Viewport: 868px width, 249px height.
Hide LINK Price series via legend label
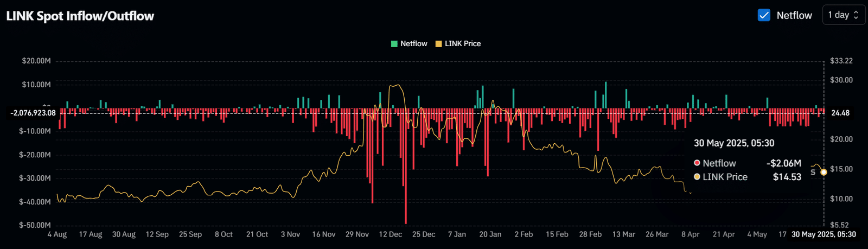click(x=463, y=44)
